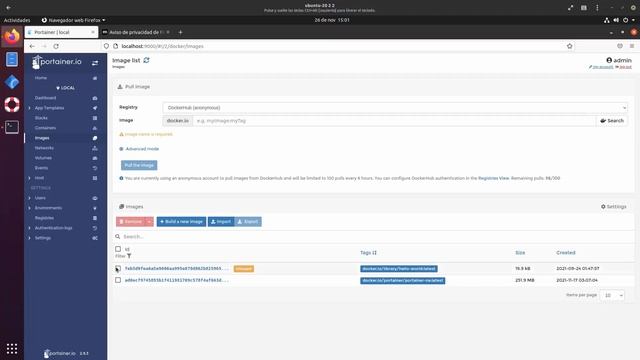Toggle Advanced mode link
Viewport: 640px width, 360px height.
(139, 149)
